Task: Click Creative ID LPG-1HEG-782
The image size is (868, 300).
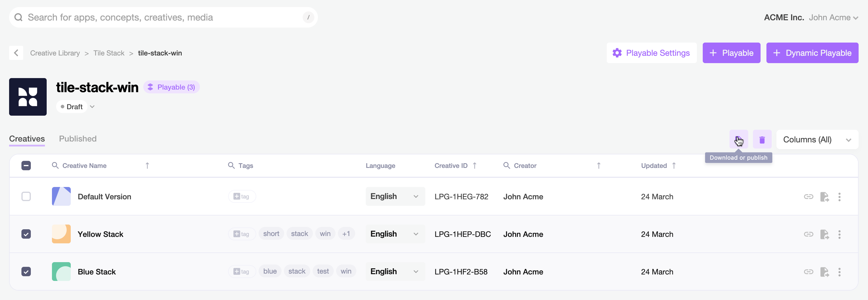Action: pos(461,197)
